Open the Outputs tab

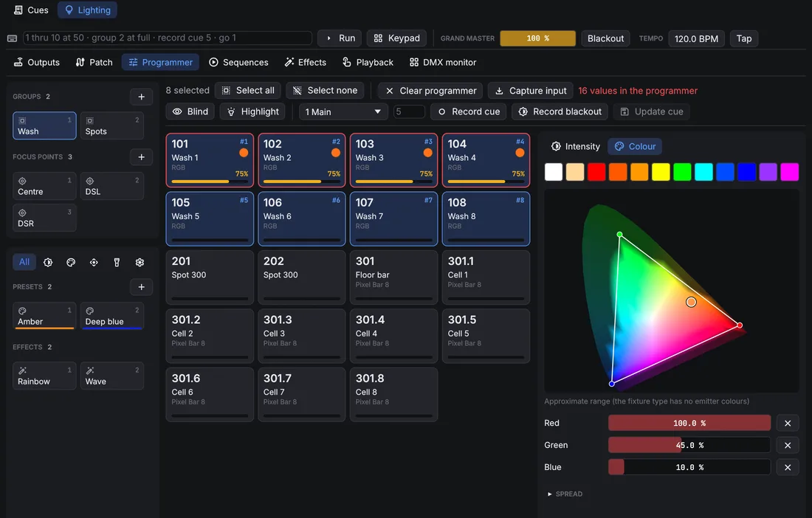[x=37, y=62]
